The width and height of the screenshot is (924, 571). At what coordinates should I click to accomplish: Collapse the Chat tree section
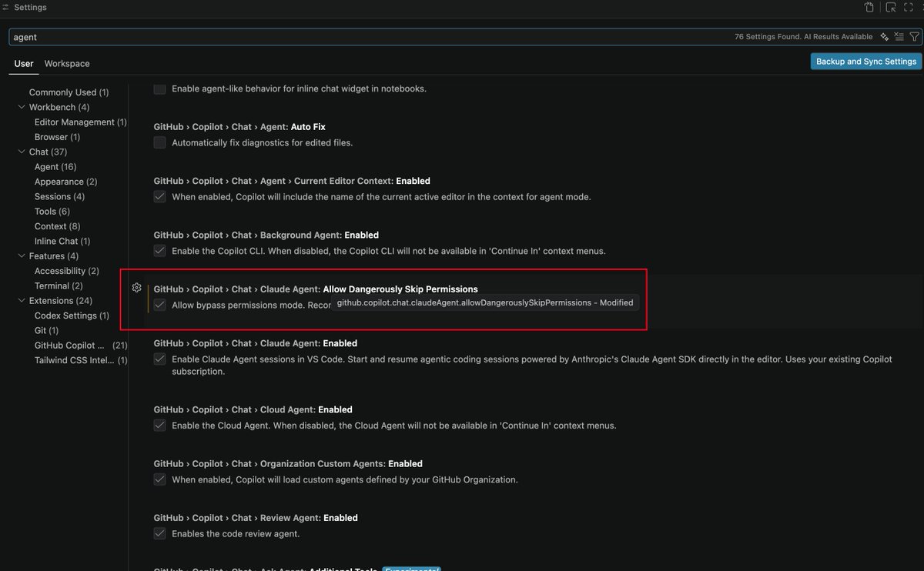(x=22, y=152)
